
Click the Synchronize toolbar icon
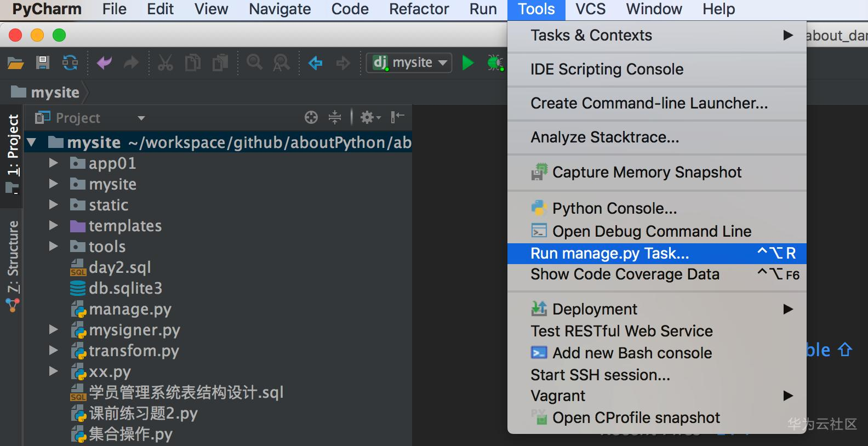pos(70,63)
